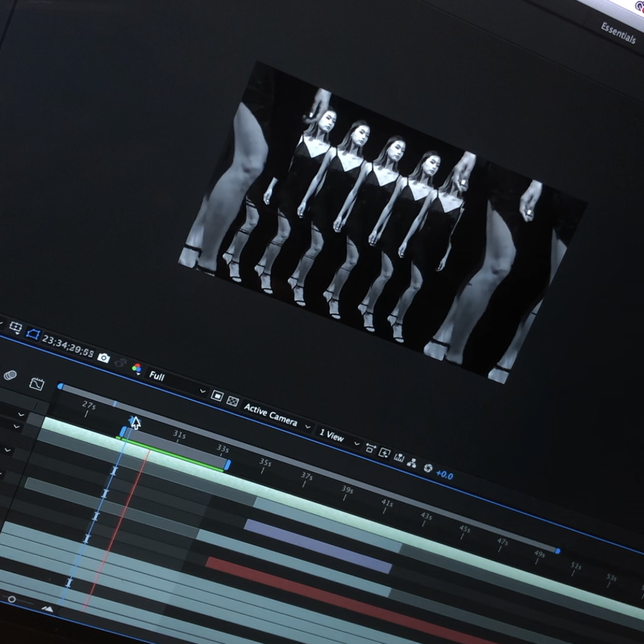Click the time navigator start handle
Viewport: 644px width, 644px height.
[x=60, y=386]
